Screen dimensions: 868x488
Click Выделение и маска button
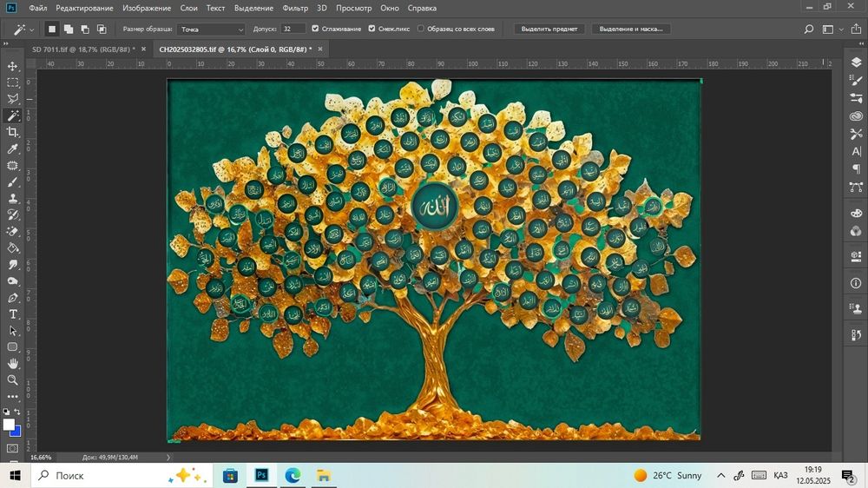click(630, 29)
